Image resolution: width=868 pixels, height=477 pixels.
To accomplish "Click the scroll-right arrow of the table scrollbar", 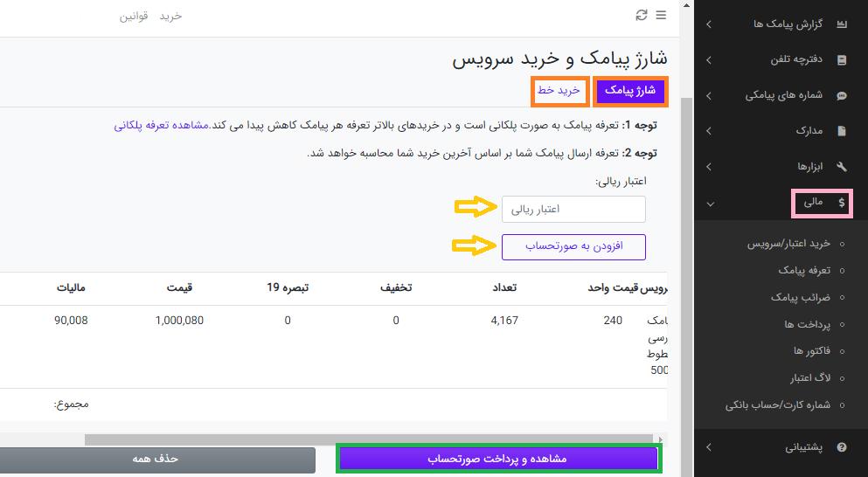I will (x=660, y=440).
